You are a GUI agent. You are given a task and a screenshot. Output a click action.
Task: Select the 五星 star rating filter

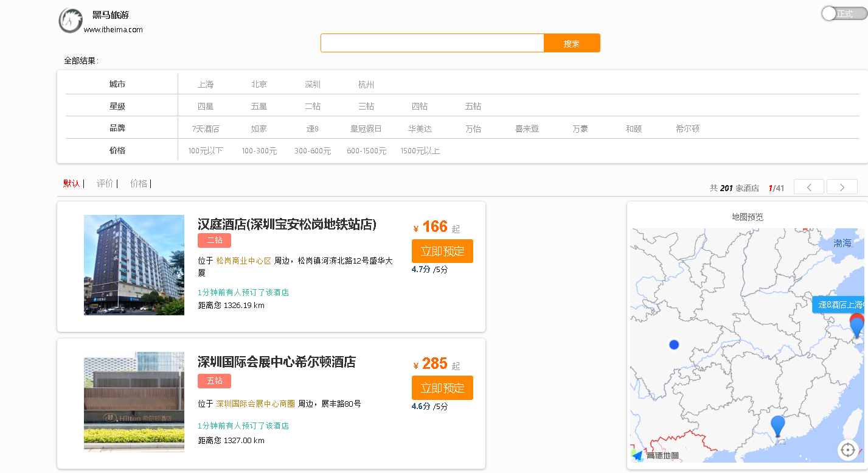pos(259,107)
